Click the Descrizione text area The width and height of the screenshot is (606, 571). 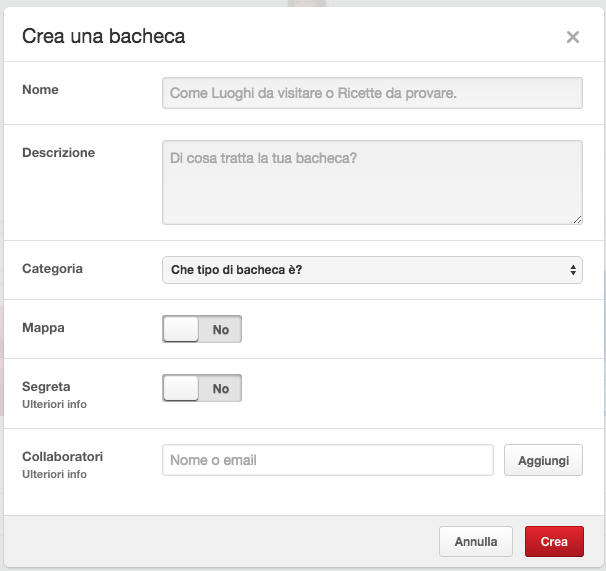tap(372, 182)
